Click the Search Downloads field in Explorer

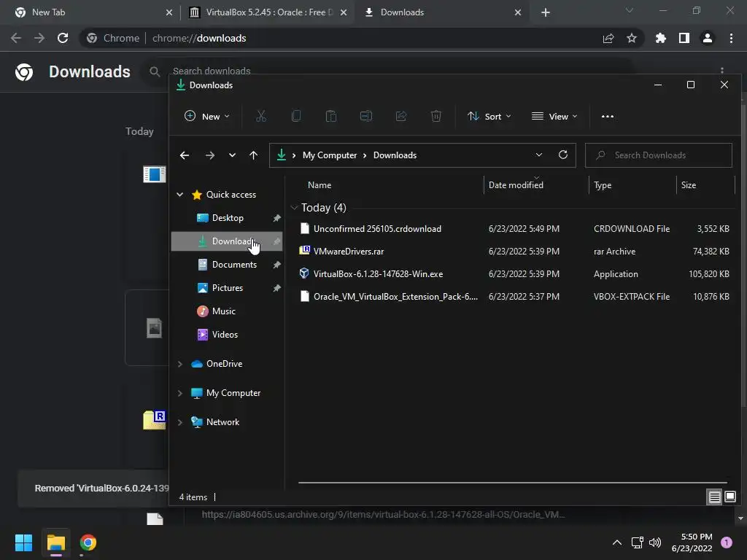pyautogui.click(x=659, y=155)
